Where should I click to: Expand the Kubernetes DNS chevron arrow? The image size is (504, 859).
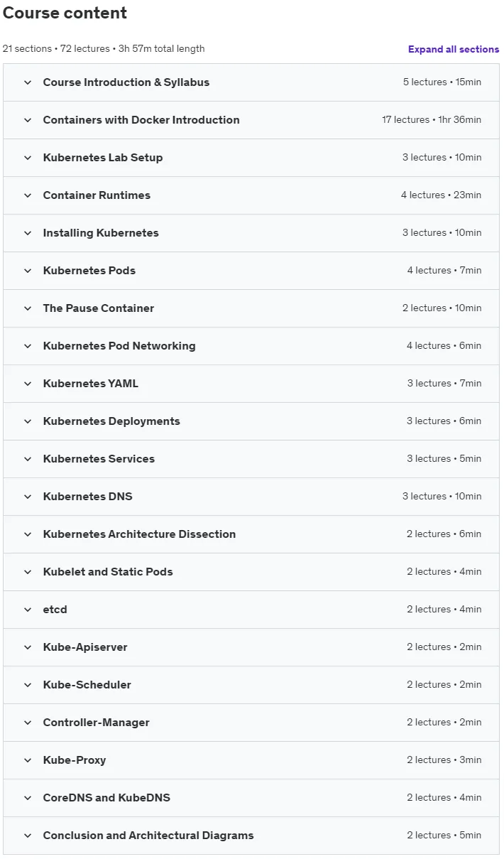(28, 497)
